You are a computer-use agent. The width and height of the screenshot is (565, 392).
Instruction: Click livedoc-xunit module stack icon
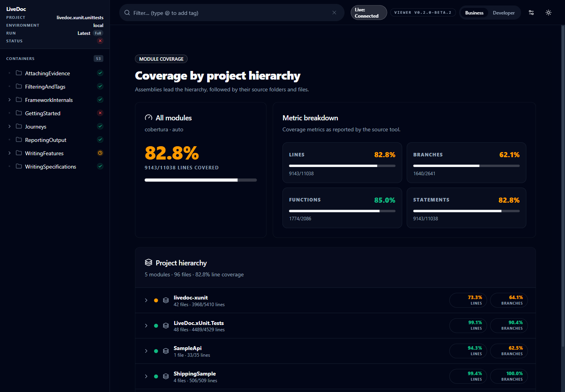pos(166,300)
